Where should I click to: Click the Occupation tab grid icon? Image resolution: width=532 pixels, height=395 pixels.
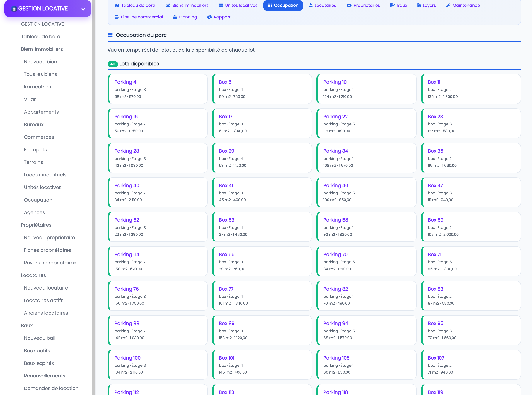(270, 5)
